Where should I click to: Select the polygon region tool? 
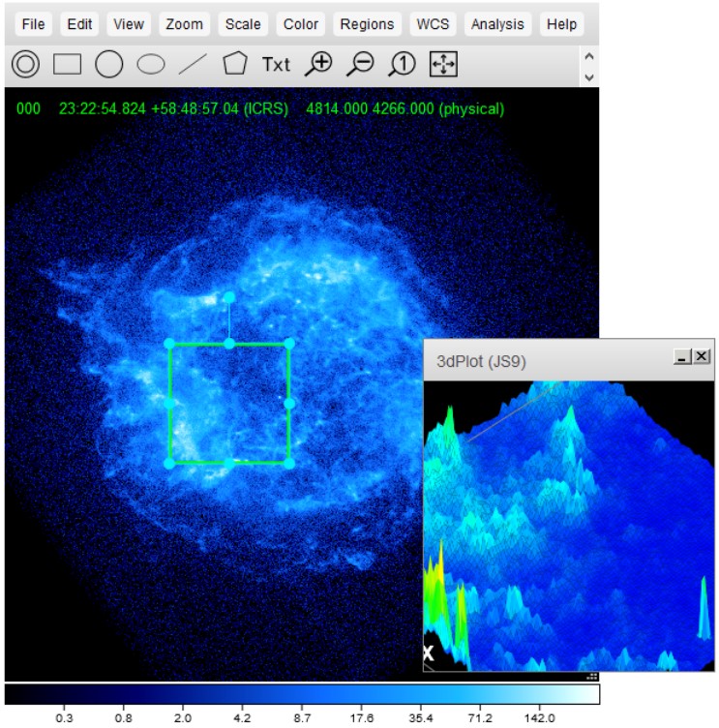coord(234,65)
